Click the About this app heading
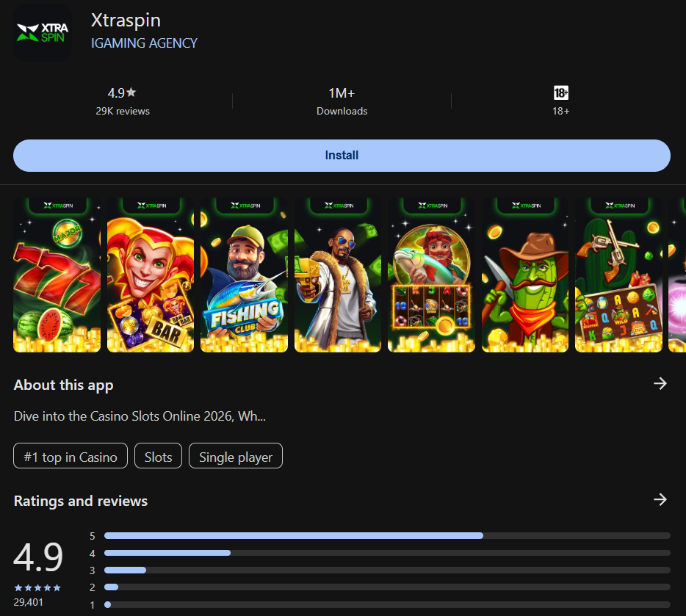The height and width of the screenshot is (616, 686). [63, 385]
